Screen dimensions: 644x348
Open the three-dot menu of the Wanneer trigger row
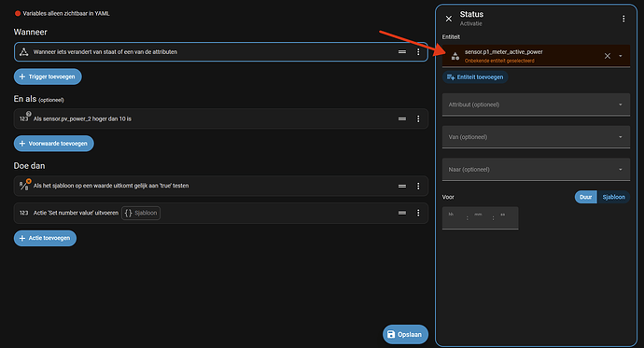click(418, 52)
